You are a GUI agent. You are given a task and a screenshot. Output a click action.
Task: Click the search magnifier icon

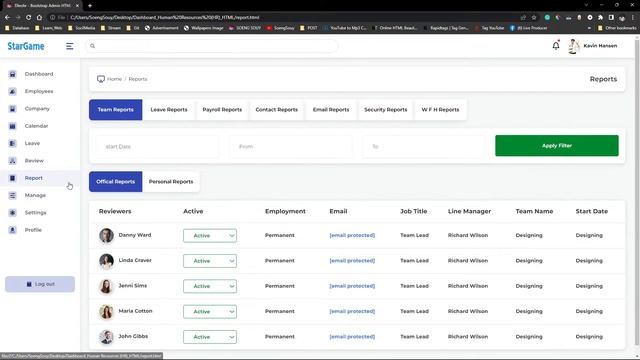coord(93,46)
